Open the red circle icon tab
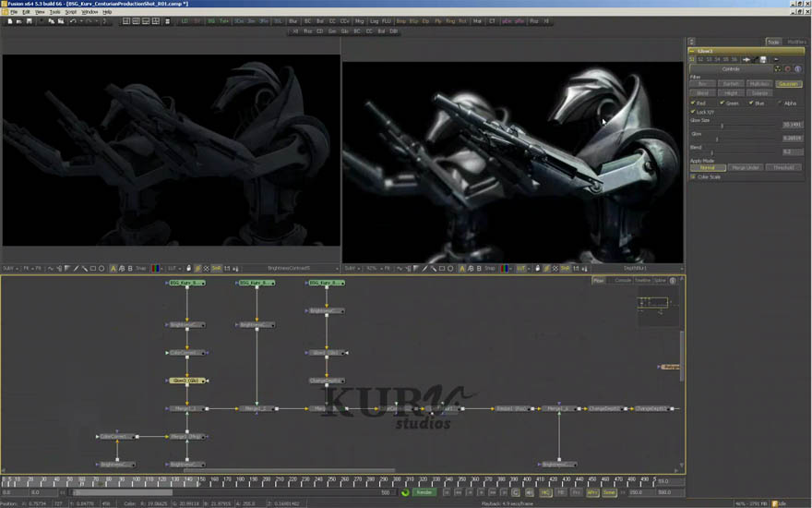Viewport: 812px width, 508px height. pyautogui.click(x=788, y=69)
